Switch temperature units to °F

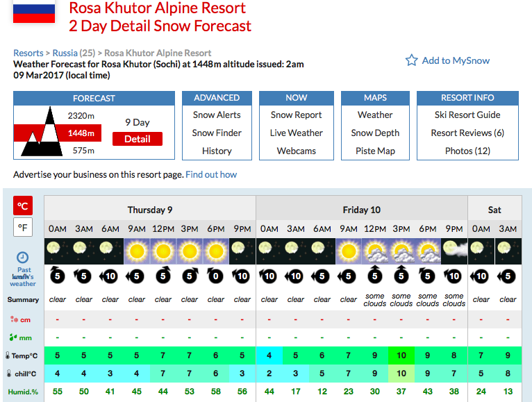pyautogui.click(x=23, y=227)
